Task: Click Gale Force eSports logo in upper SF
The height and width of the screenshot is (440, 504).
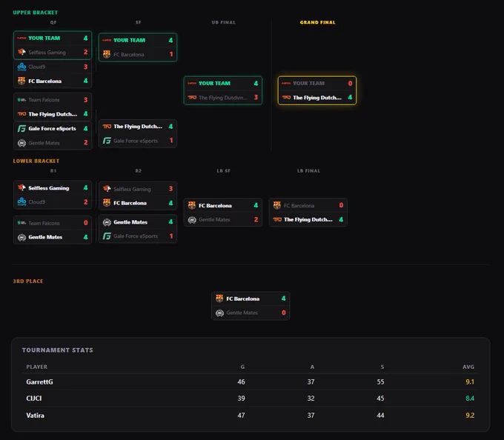Action: point(107,141)
